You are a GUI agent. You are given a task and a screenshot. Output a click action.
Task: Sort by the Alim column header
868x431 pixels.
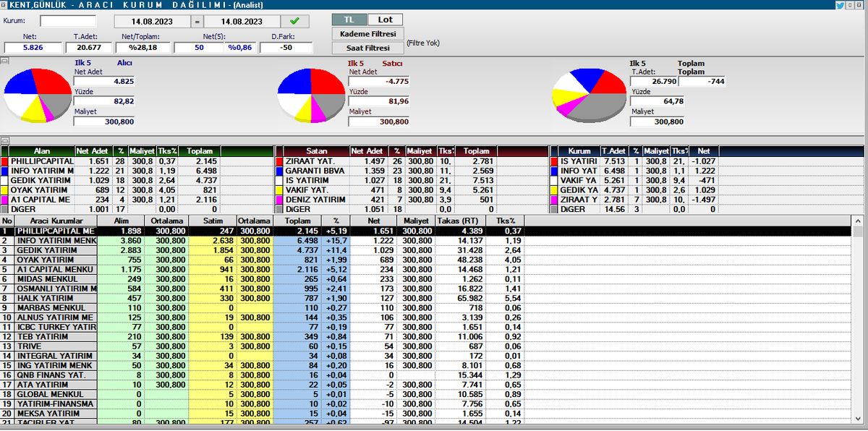pos(122,220)
